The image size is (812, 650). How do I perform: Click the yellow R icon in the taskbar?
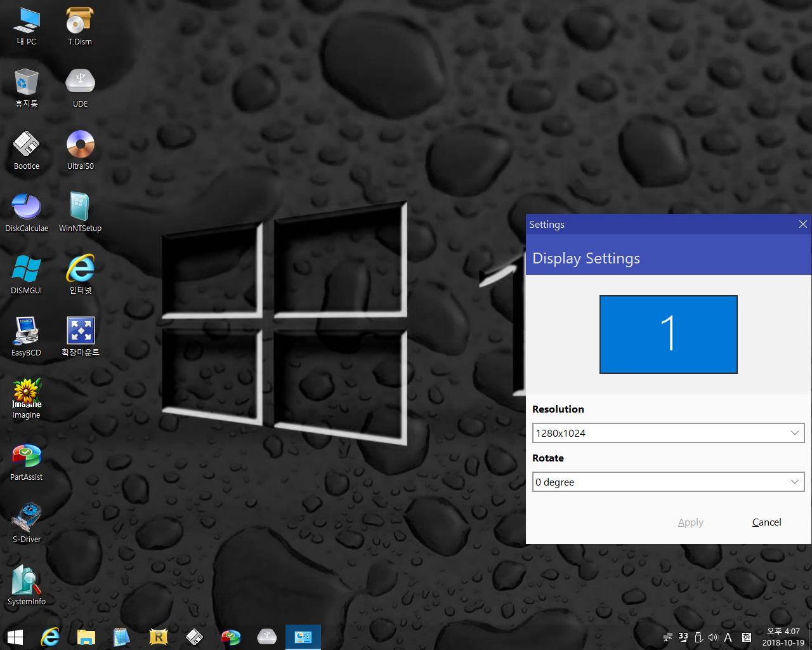pyautogui.click(x=158, y=637)
